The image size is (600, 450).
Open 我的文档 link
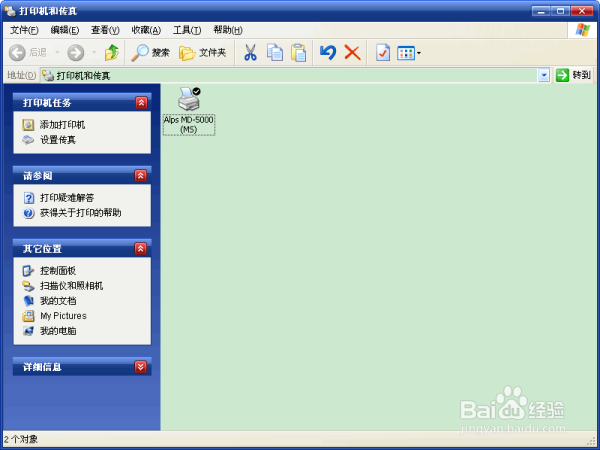(x=58, y=301)
